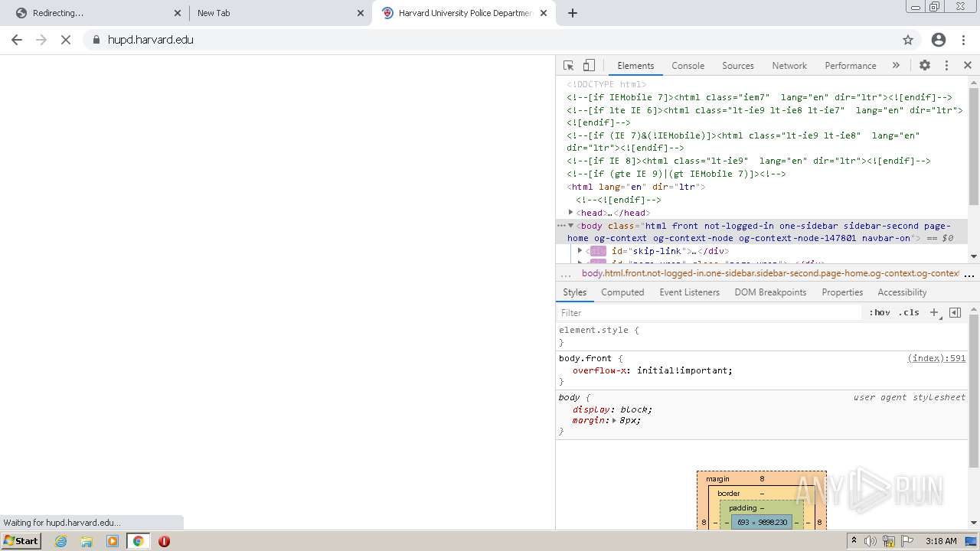Toggle the .cls class editor
Screen dimensions: 980x551
(x=909, y=313)
